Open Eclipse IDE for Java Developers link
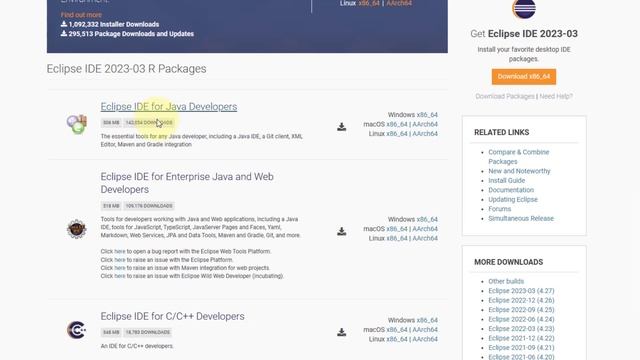 [169, 107]
